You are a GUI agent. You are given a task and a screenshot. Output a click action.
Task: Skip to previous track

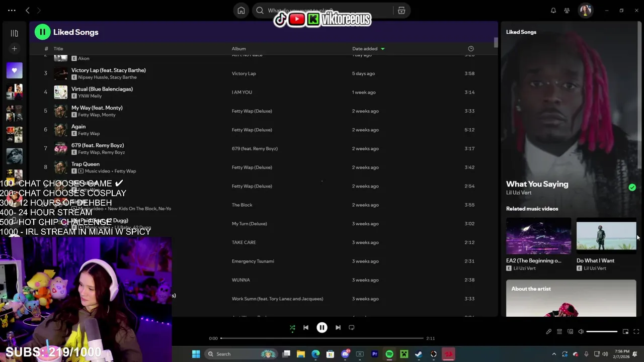[305, 328]
